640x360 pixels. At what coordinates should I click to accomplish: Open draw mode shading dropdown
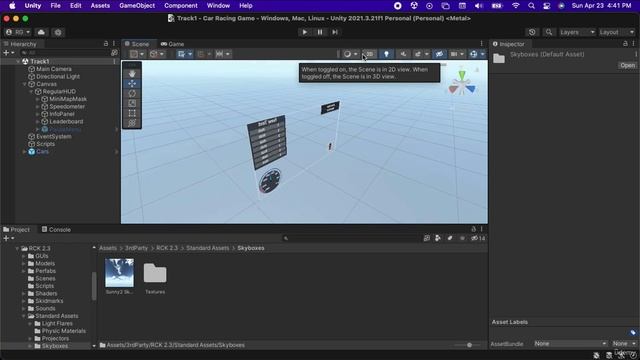tap(350, 54)
